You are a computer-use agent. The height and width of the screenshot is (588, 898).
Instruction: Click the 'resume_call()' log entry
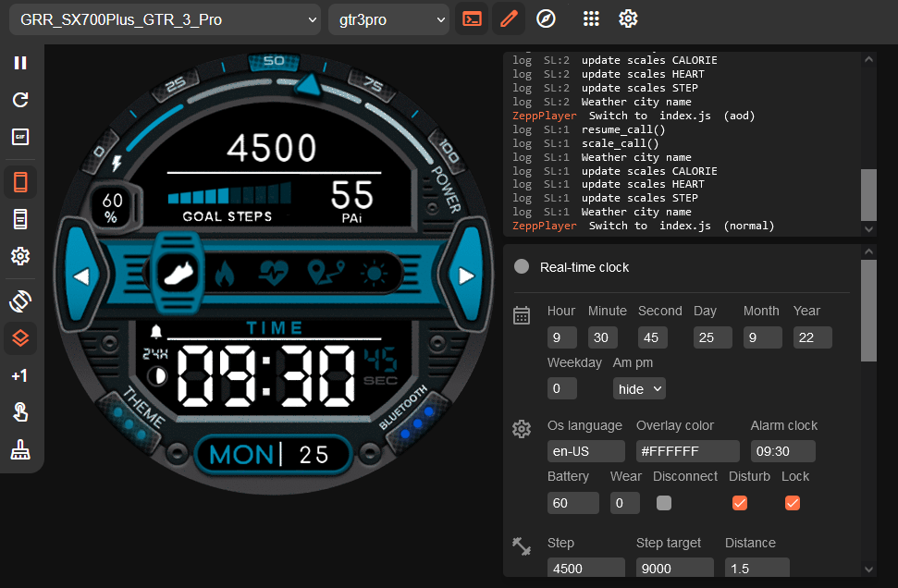(623, 129)
